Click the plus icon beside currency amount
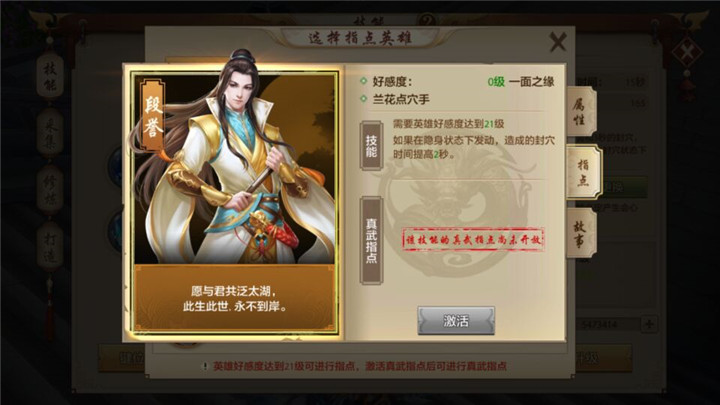The image size is (720, 405). (x=649, y=324)
